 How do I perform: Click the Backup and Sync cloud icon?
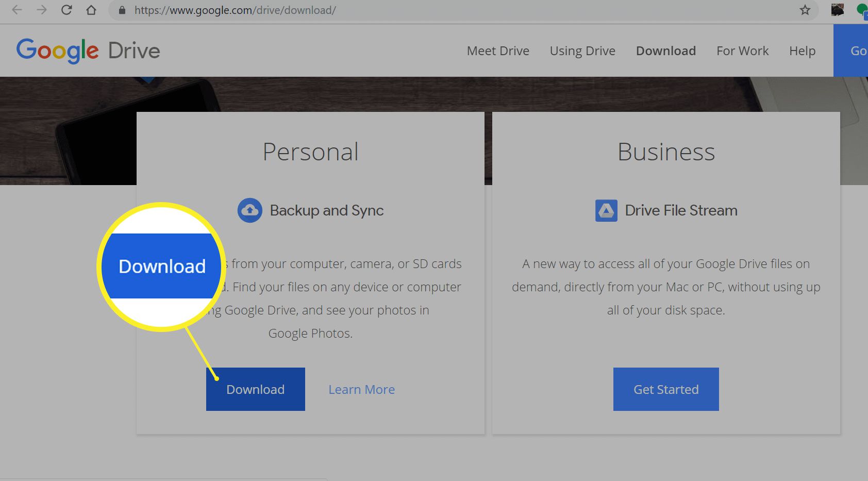tap(250, 210)
